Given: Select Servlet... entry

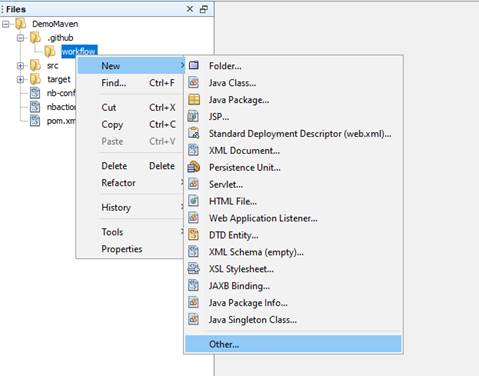Looking at the screenshot, I should coord(293,184).
